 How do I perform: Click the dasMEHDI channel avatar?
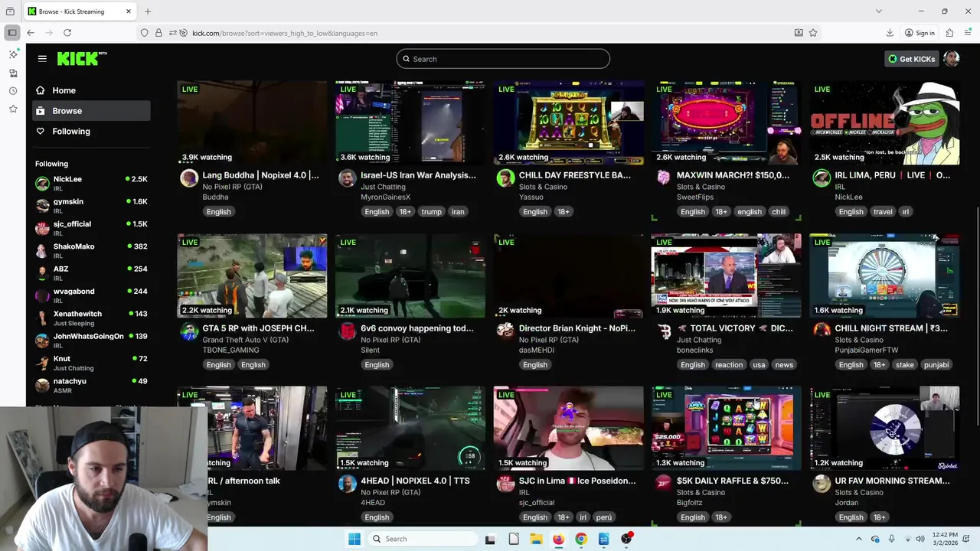[505, 331]
